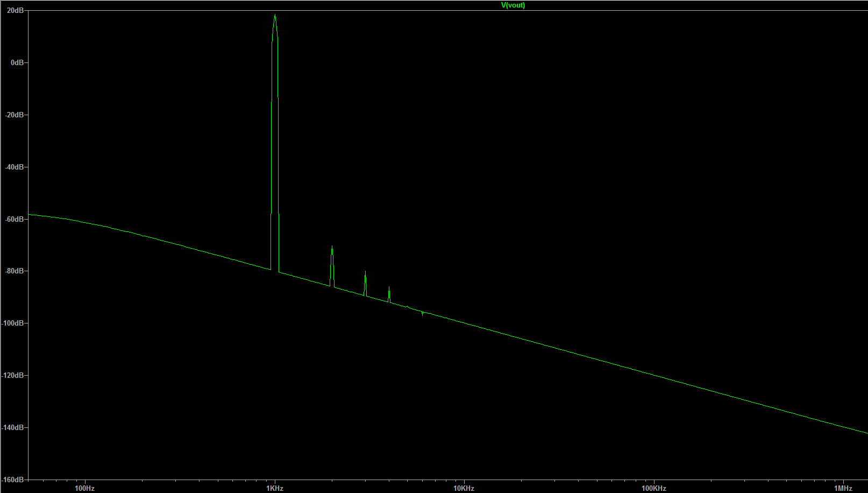Click the -60dB axis label
This screenshot has height=493, width=868.
[14, 220]
